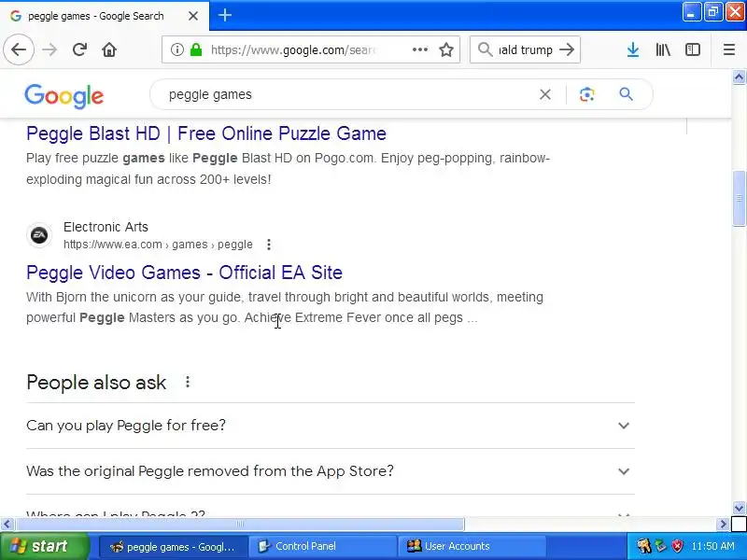Expand 'Can you play Peggle for free?'
The image size is (747, 560).
(x=331, y=426)
